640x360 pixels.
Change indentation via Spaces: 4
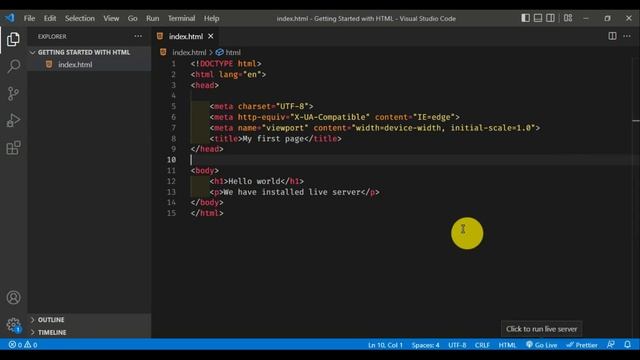[425, 344]
